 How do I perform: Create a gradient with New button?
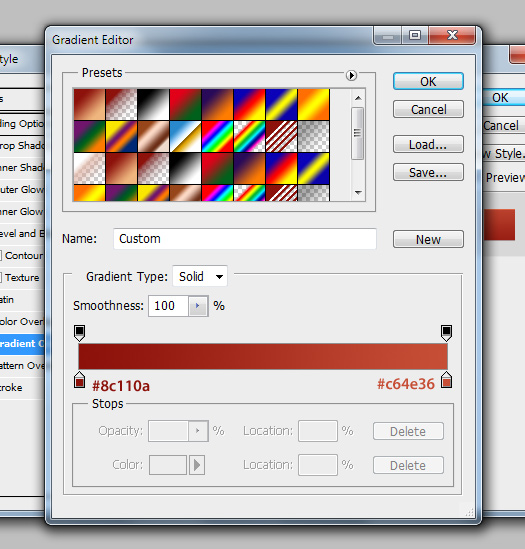point(428,239)
